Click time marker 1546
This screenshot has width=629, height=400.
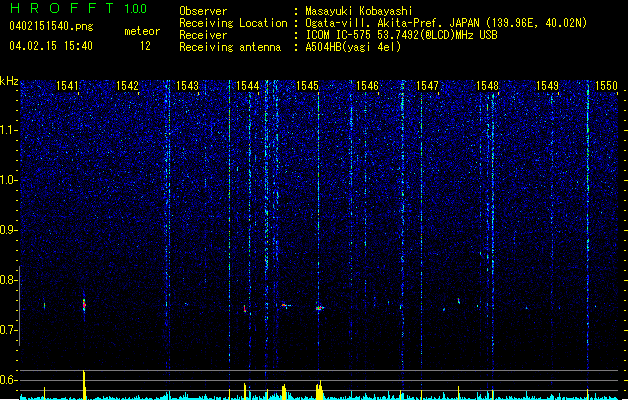[x=367, y=86]
